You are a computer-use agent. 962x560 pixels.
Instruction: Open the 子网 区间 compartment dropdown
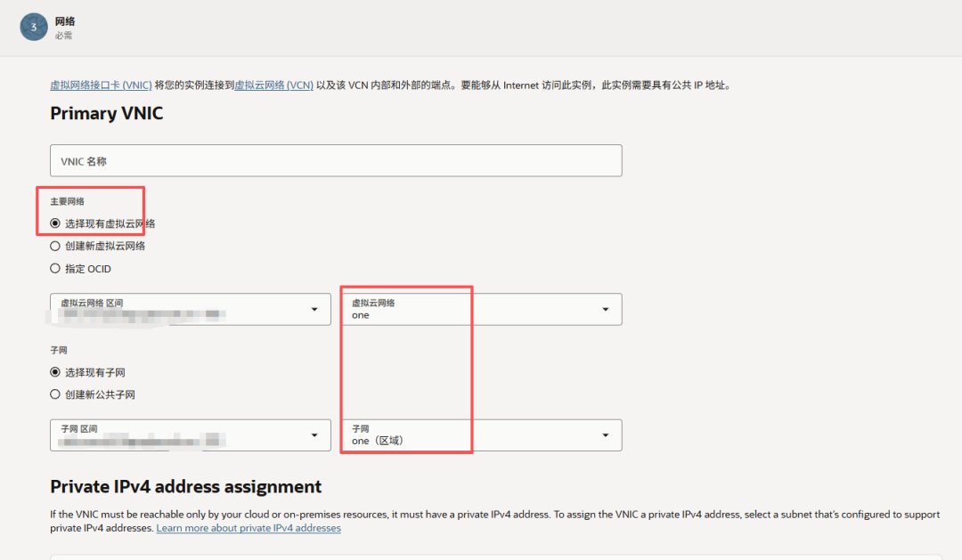click(x=191, y=434)
